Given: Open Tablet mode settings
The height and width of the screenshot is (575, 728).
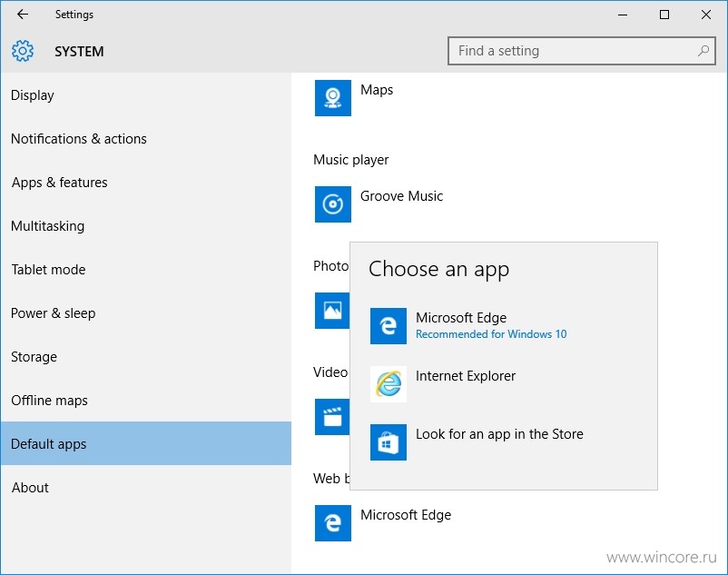Looking at the screenshot, I should click(146, 270).
